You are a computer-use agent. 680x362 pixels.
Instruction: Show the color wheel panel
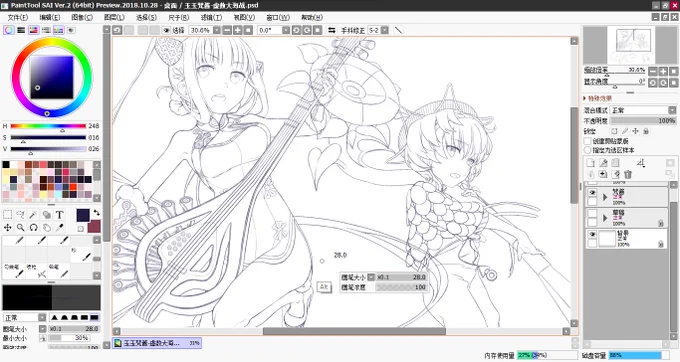click(8, 30)
